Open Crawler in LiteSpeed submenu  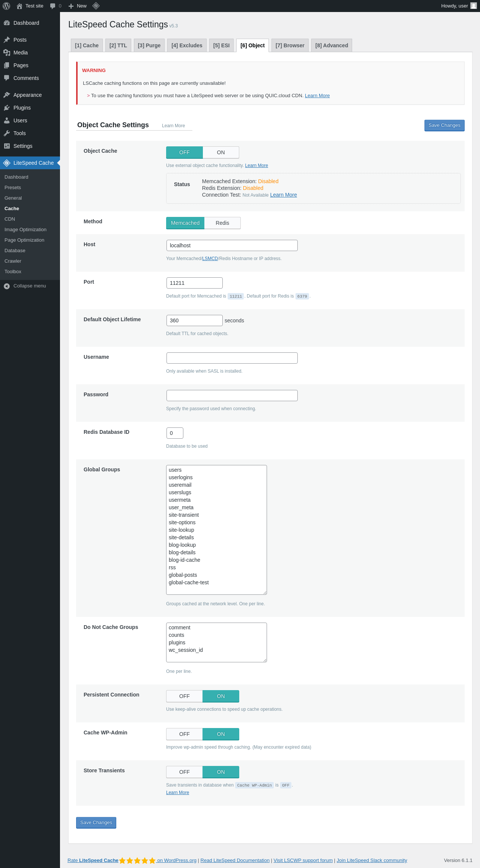point(13,261)
